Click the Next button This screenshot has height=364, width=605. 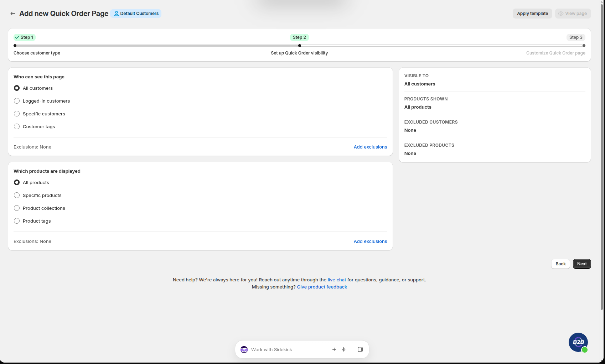tap(582, 264)
